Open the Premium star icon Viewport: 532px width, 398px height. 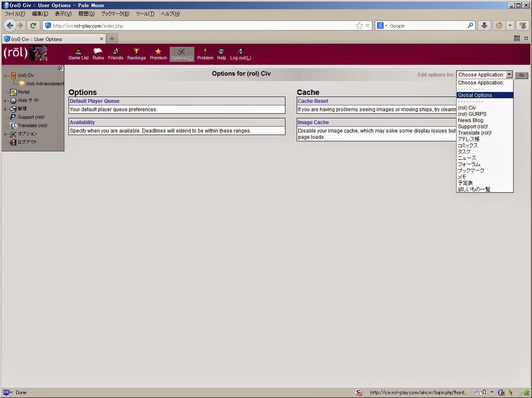(x=158, y=51)
